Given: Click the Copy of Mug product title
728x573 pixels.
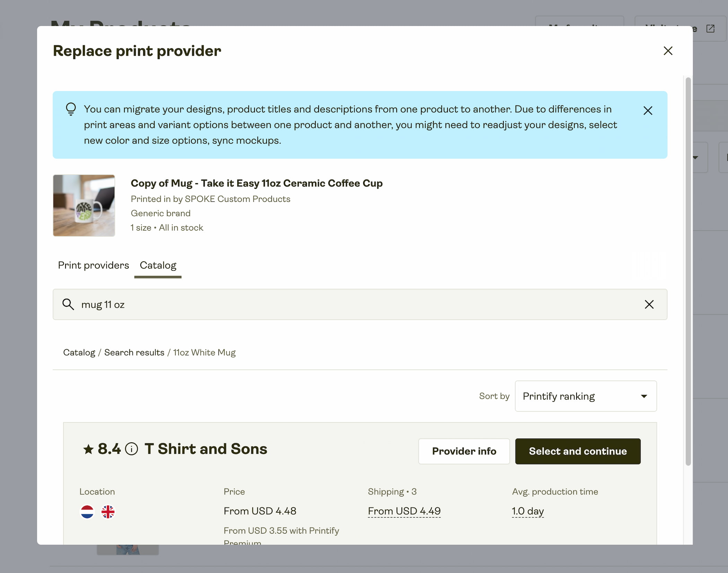Looking at the screenshot, I should click(x=257, y=183).
